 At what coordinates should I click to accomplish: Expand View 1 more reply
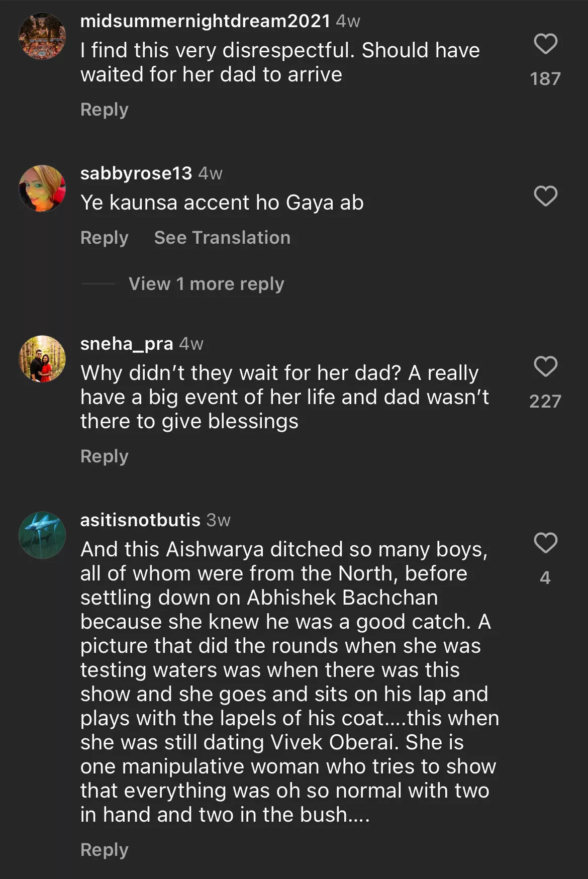pyautogui.click(x=206, y=284)
